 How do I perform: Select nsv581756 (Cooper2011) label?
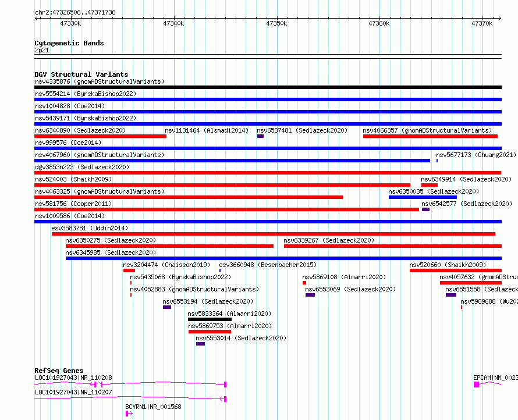[73, 204]
